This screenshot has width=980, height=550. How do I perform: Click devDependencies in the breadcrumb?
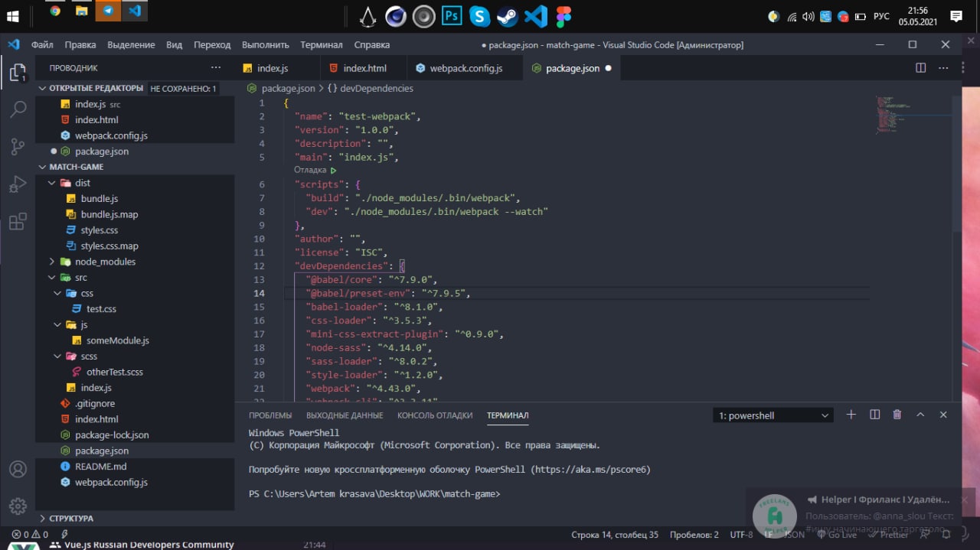tap(371, 88)
